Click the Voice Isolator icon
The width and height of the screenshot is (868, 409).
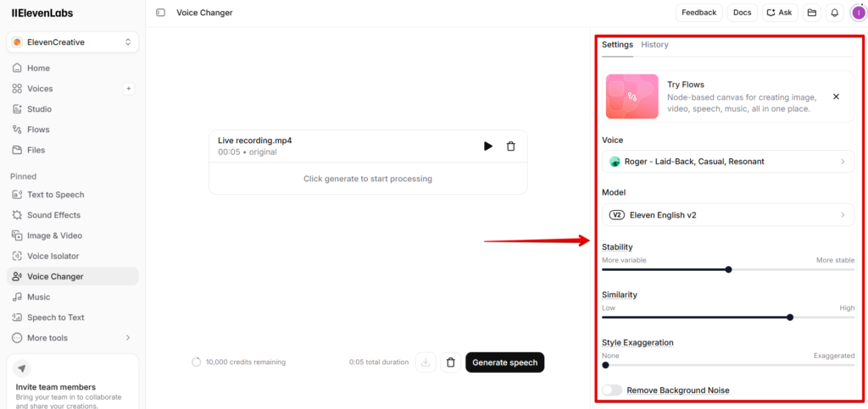pyautogui.click(x=17, y=256)
